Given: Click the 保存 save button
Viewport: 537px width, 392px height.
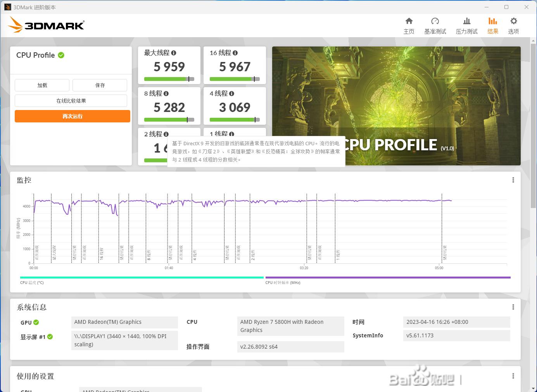Looking at the screenshot, I should tap(100, 85).
